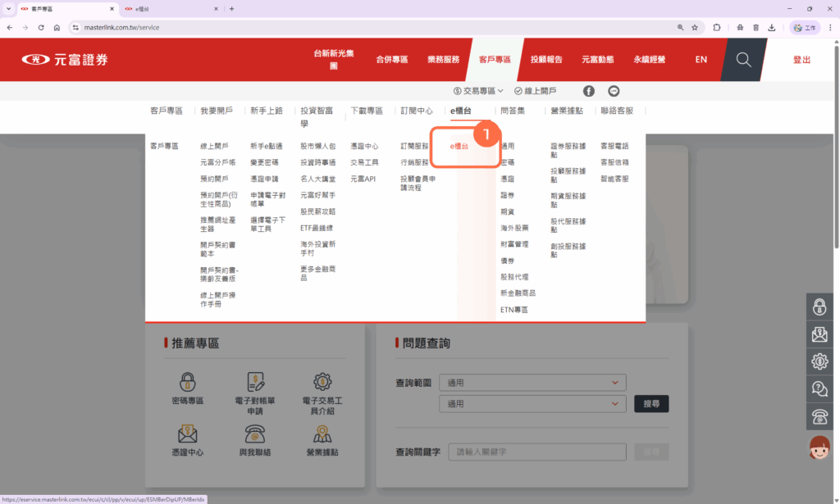This screenshot has height=504, width=840.
Task: Open the Facebook icon link
Action: point(588,91)
